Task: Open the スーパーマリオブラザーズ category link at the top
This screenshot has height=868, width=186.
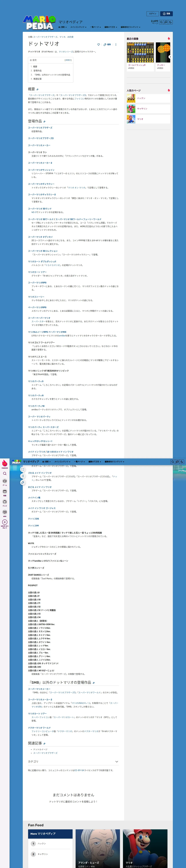Action: (45, 37)
